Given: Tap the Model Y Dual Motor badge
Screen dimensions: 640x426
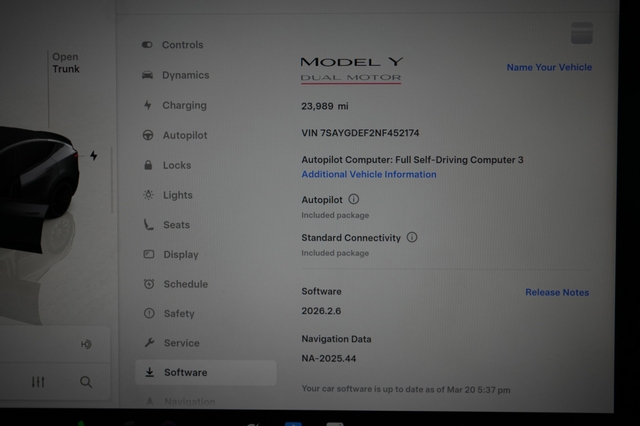Looking at the screenshot, I should [x=351, y=70].
